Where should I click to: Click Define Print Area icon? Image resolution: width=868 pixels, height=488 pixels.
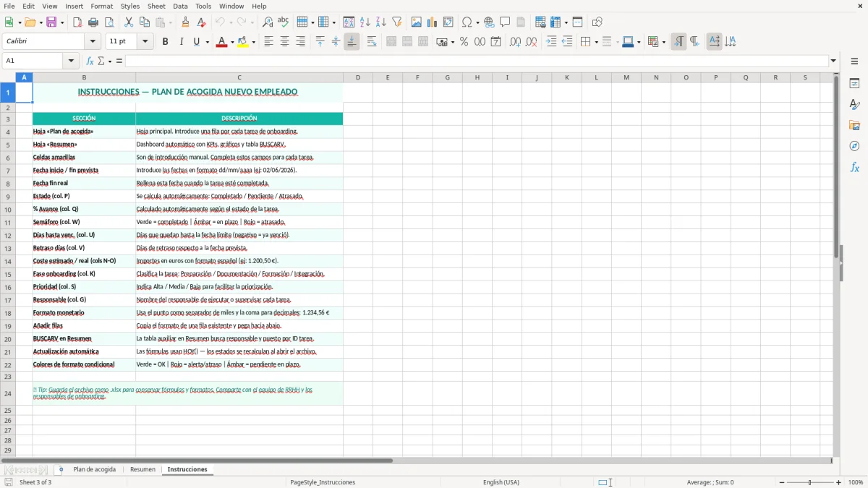point(540,22)
